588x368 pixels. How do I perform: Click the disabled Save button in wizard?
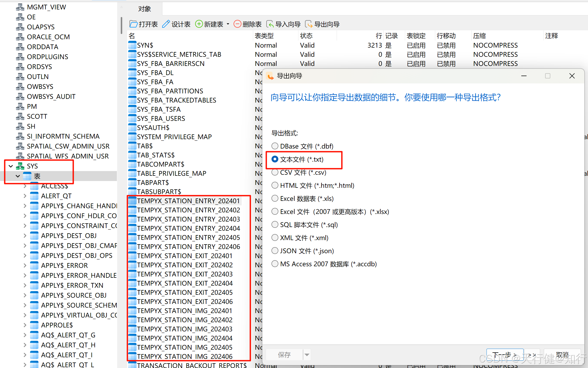point(284,355)
